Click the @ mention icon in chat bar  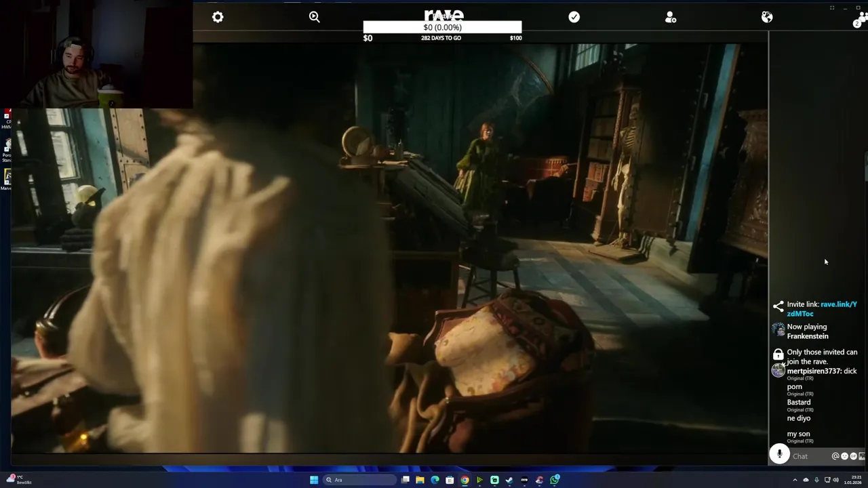pyautogui.click(x=835, y=456)
